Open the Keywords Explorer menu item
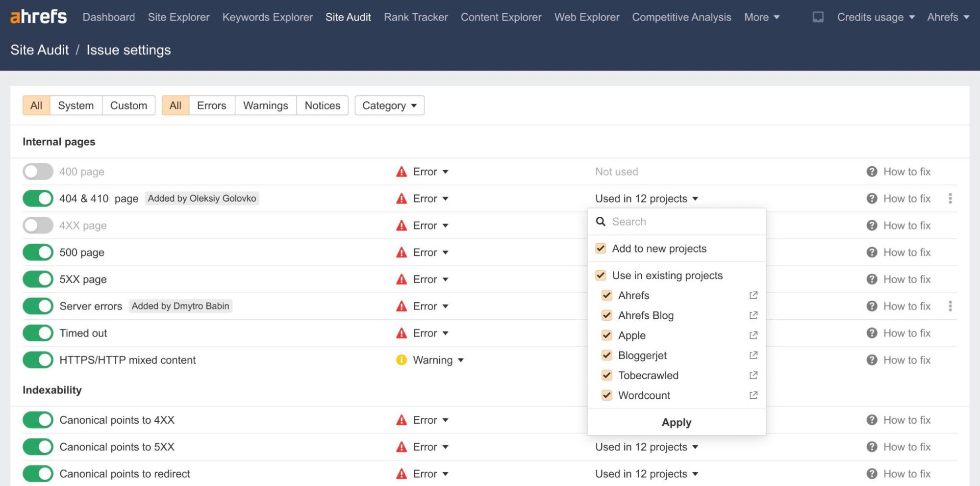 click(x=267, y=17)
